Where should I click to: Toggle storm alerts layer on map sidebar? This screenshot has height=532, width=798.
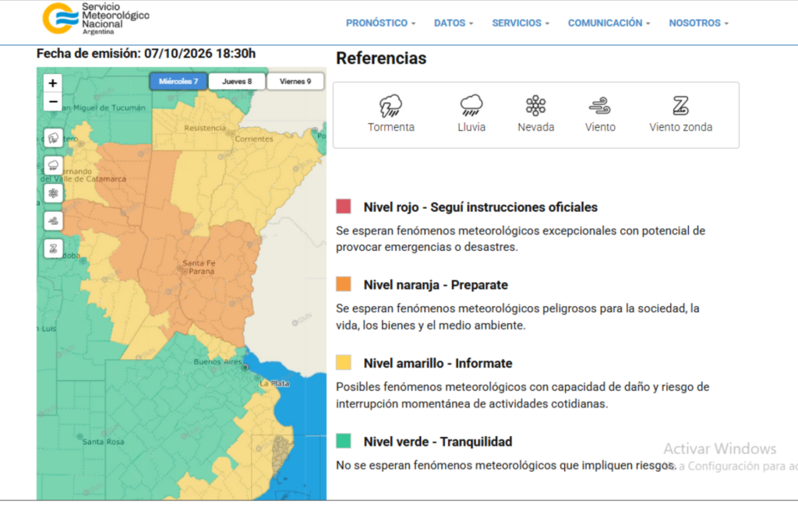click(x=54, y=138)
